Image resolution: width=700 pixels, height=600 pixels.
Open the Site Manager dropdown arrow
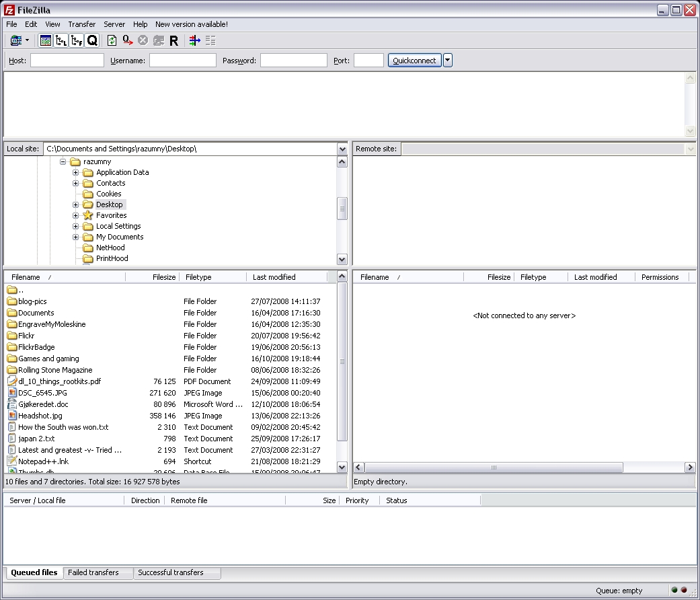click(27, 40)
